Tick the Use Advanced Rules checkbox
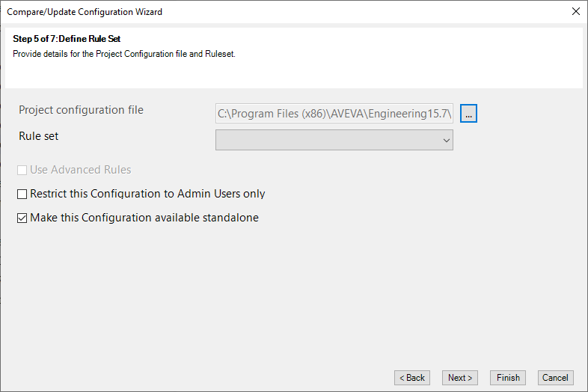 point(22,171)
